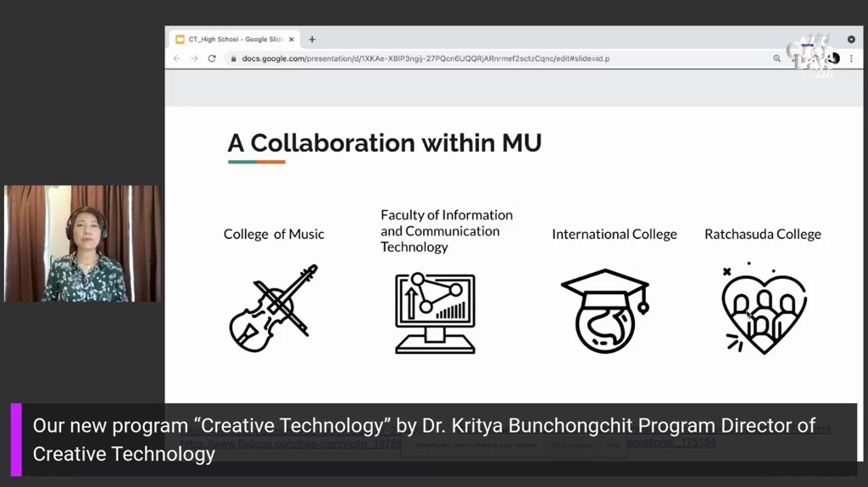Click the browser forward arrow
Viewport: 868px width, 487px height.
[194, 58]
